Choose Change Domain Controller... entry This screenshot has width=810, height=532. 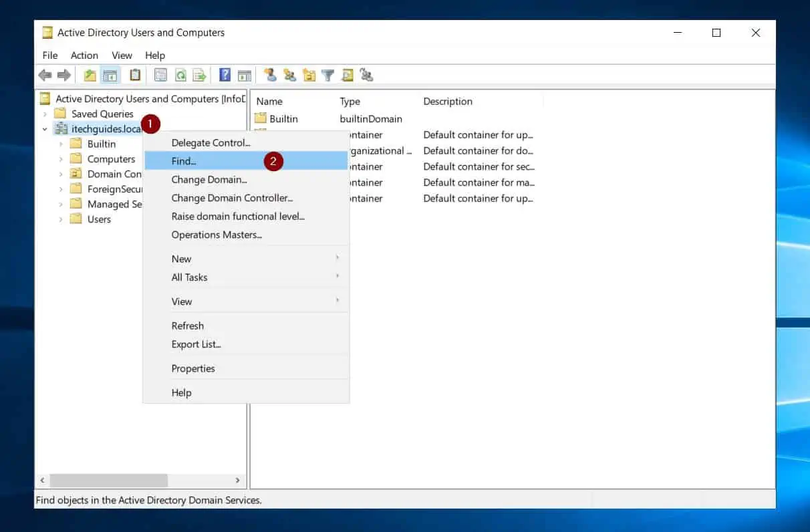[246, 198]
